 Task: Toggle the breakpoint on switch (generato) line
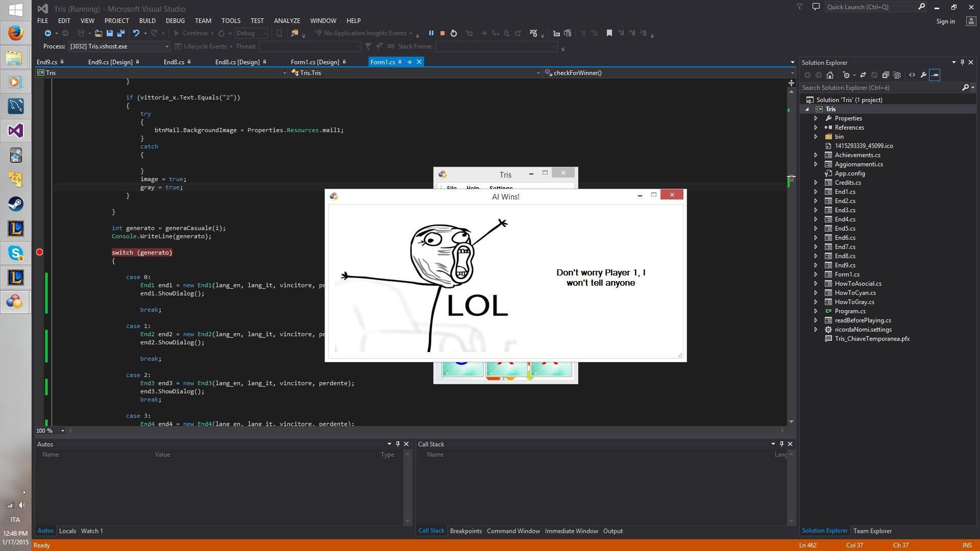coord(39,253)
